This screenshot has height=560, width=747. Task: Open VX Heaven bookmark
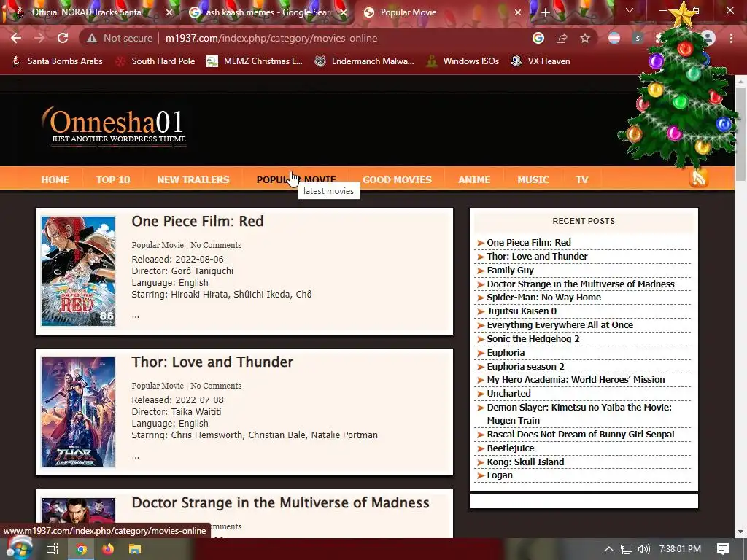click(541, 61)
